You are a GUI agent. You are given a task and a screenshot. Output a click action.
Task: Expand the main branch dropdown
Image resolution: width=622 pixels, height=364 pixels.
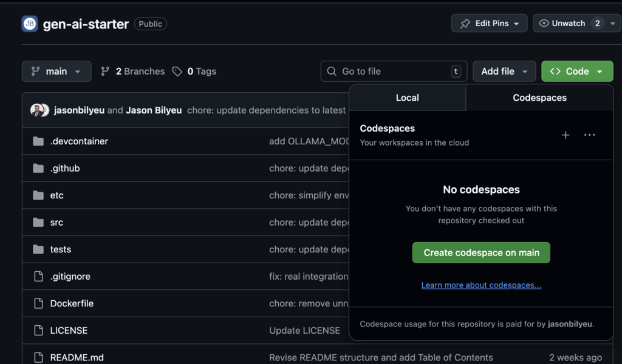(x=56, y=72)
